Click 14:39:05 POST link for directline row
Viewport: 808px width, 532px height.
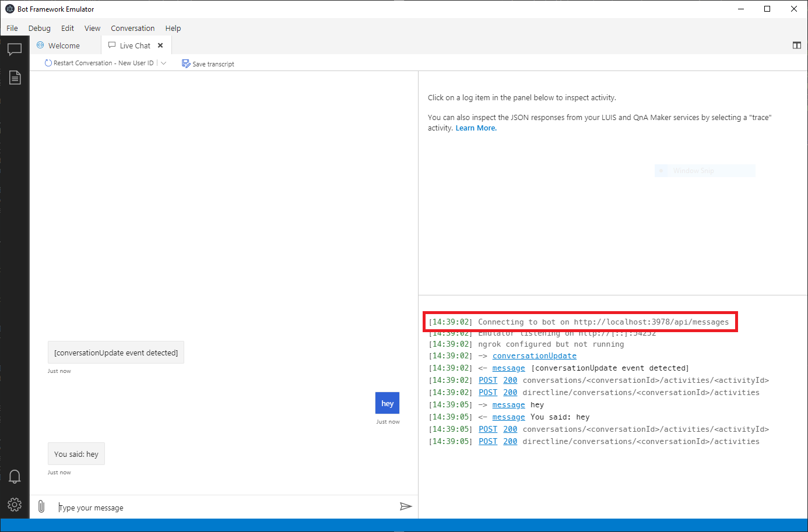488,442
